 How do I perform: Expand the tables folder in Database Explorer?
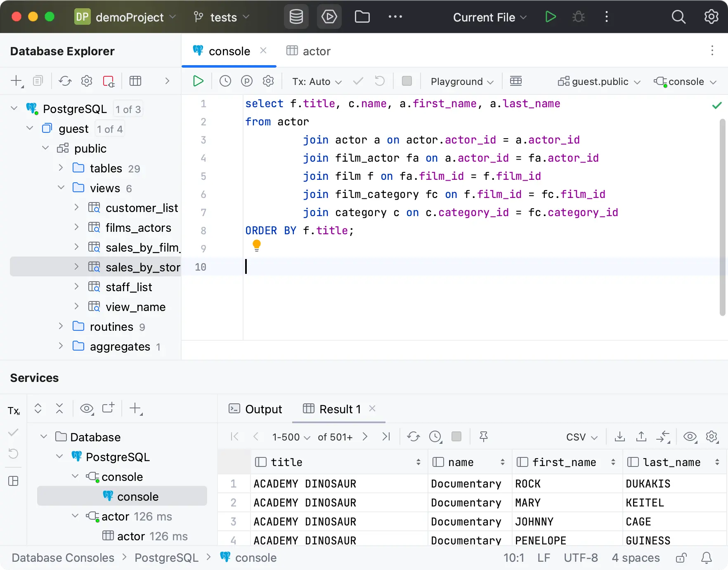tap(61, 168)
